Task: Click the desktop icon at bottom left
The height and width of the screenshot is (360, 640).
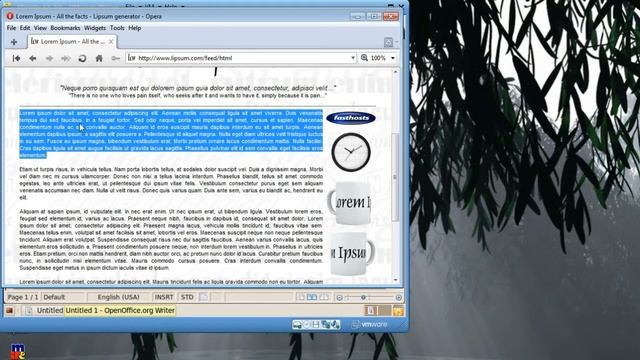Action: click(x=18, y=351)
